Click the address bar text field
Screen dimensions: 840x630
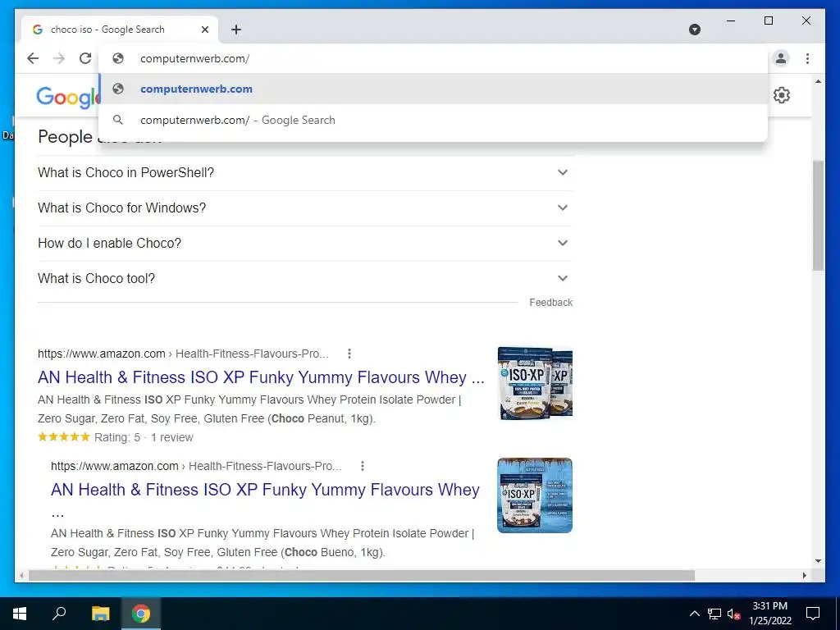433,58
